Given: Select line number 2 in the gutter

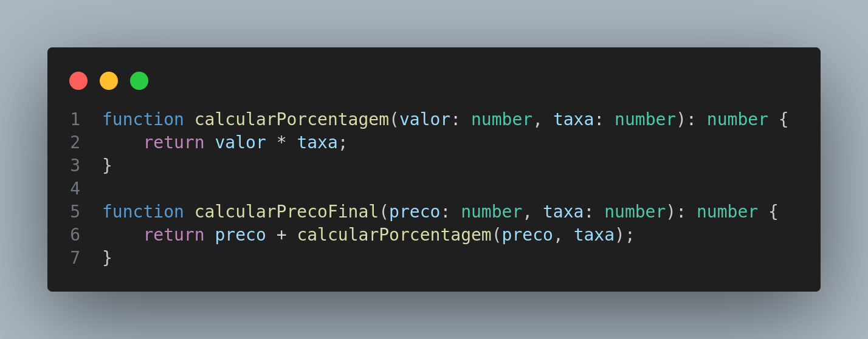Looking at the screenshot, I should [75, 143].
